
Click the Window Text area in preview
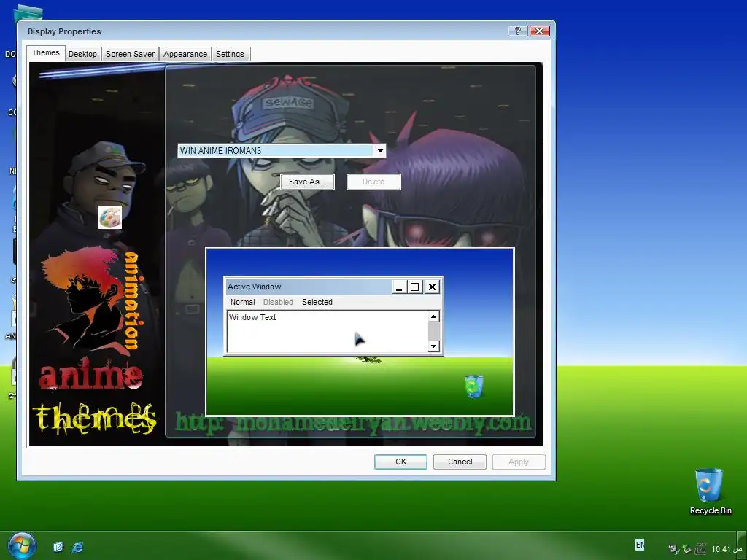click(328, 332)
